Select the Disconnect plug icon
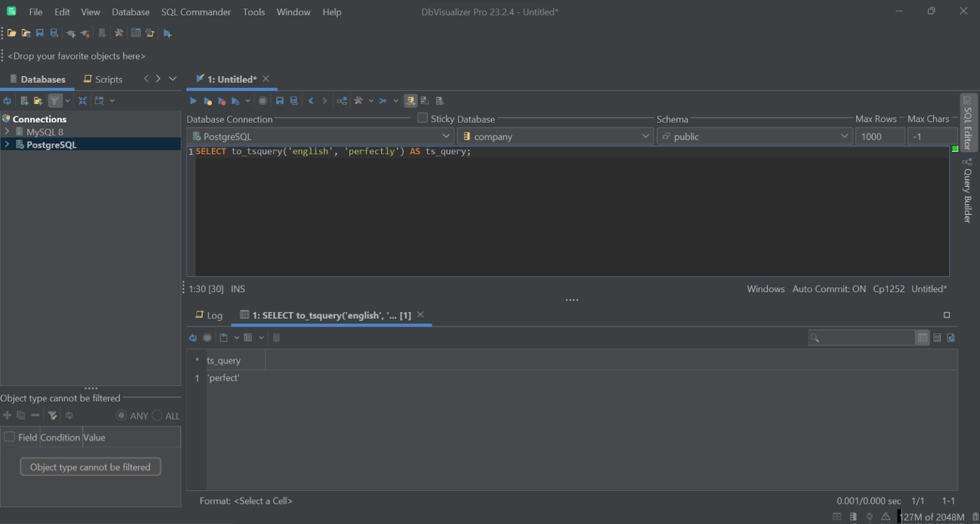Viewport: 980px width, 524px height. (84, 33)
